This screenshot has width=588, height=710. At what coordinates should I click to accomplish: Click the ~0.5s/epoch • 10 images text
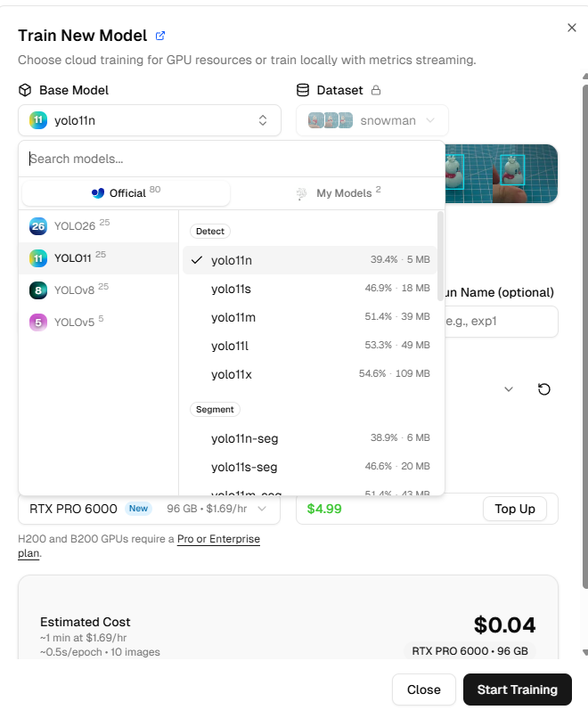pyautogui.click(x=100, y=652)
